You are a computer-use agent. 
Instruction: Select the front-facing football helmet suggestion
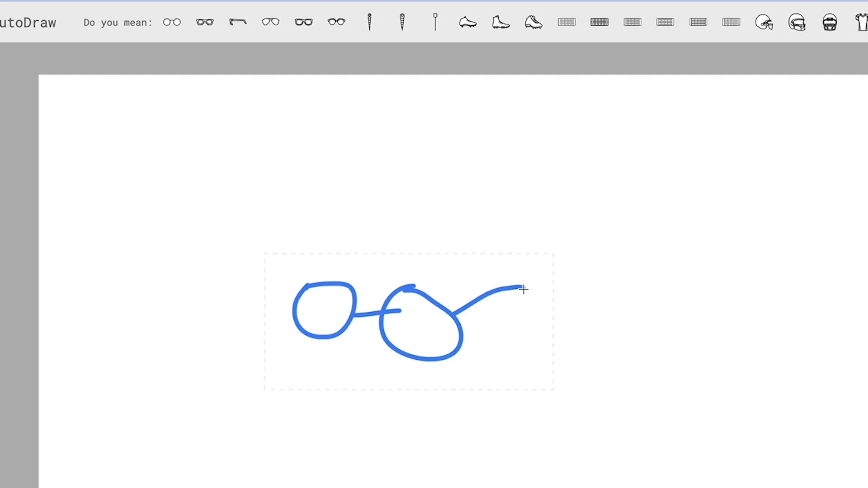pyautogui.click(x=830, y=22)
